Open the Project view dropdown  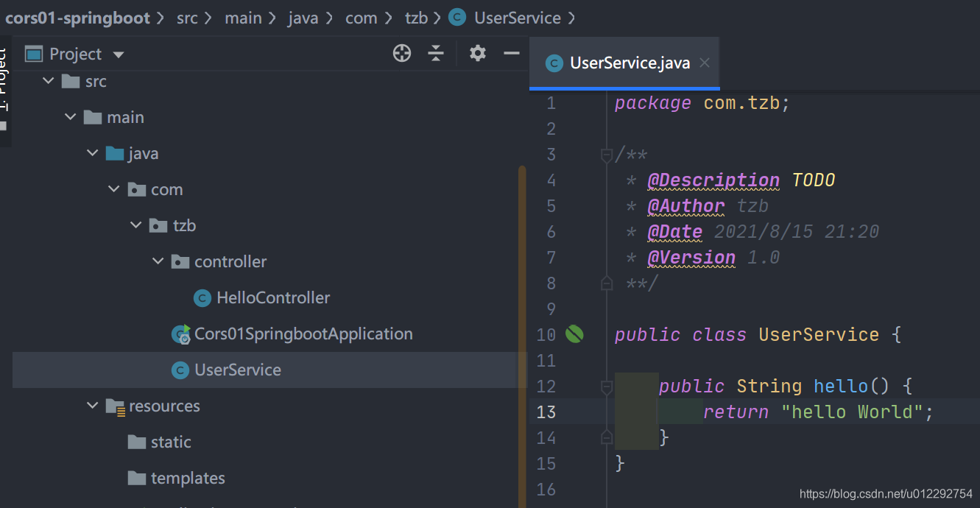119,54
